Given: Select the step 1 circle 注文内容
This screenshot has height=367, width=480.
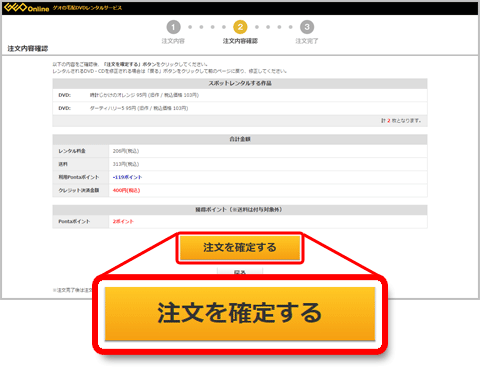Looking at the screenshot, I should click(x=173, y=27).
